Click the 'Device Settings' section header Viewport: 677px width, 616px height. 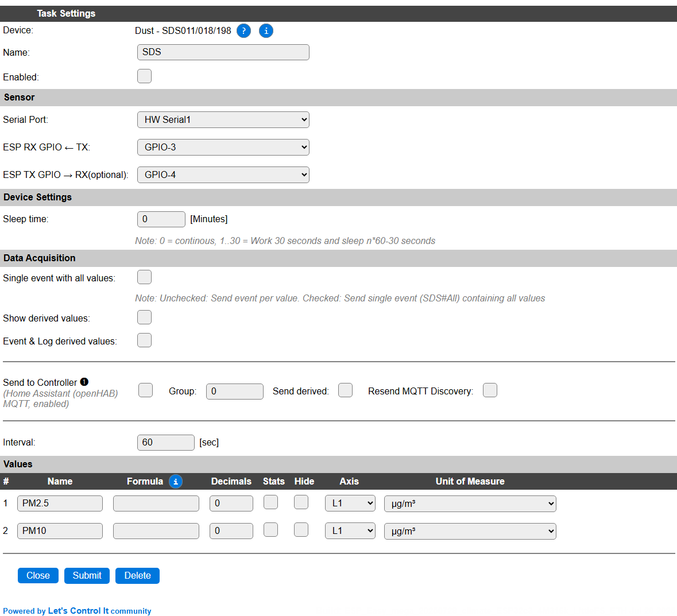click(x=37, y=197)
